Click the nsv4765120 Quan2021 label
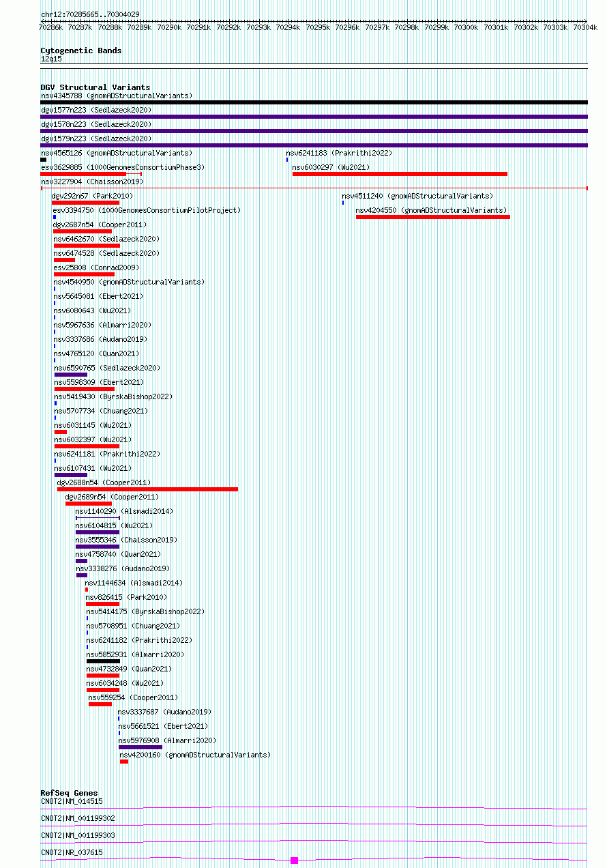Viewport: 607px width, 868px height. [97, 353]
